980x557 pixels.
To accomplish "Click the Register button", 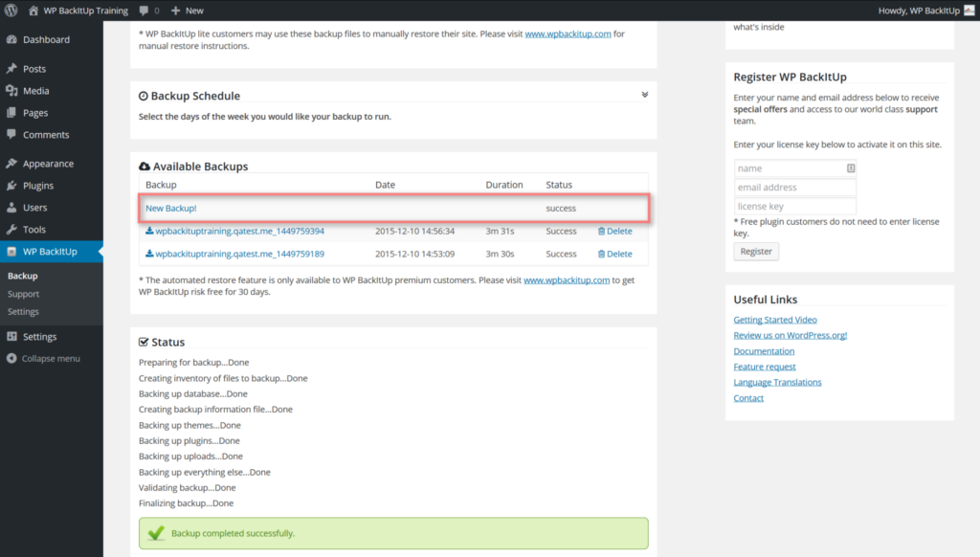I will coord(755,251).
